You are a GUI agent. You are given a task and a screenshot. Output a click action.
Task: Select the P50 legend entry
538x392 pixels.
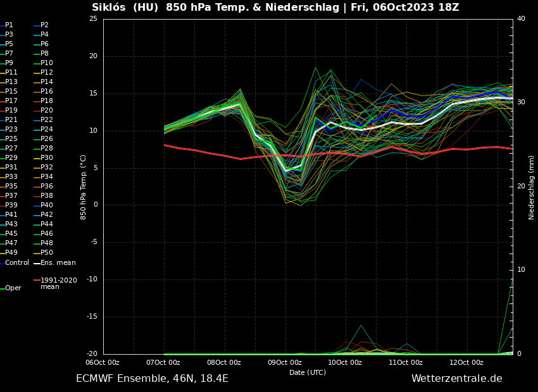(x=47, y=253)
